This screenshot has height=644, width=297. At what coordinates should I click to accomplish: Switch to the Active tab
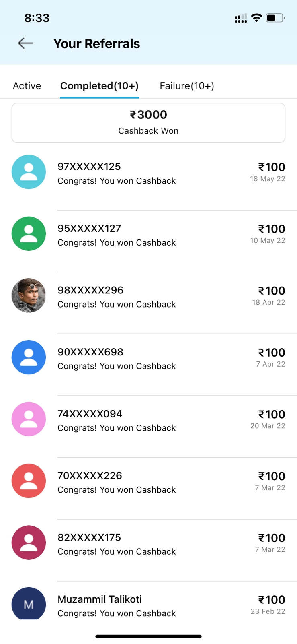pyautogui.click(x=27, y=86)
